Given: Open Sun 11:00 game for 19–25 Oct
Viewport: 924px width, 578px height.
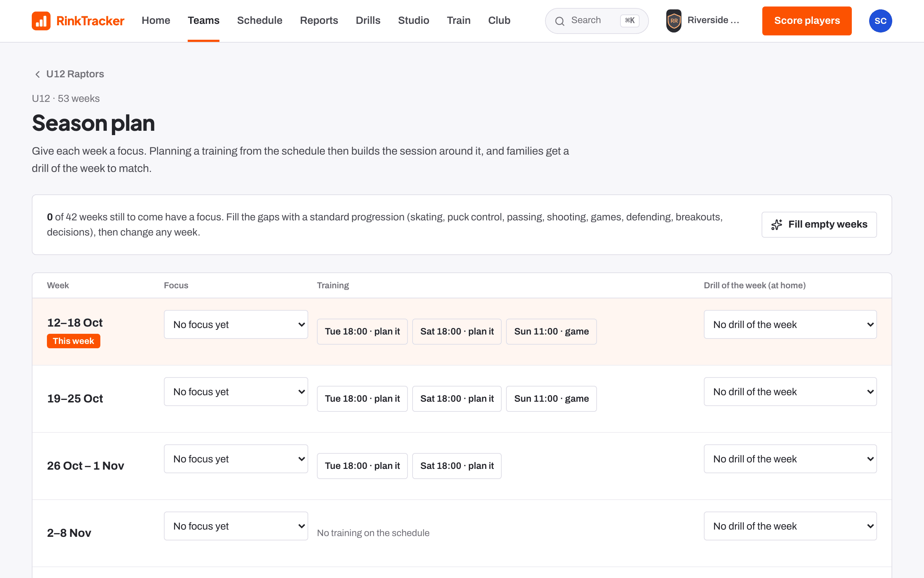Looking at the screenshot, I should pyautogui.click(x=552, y=399).
